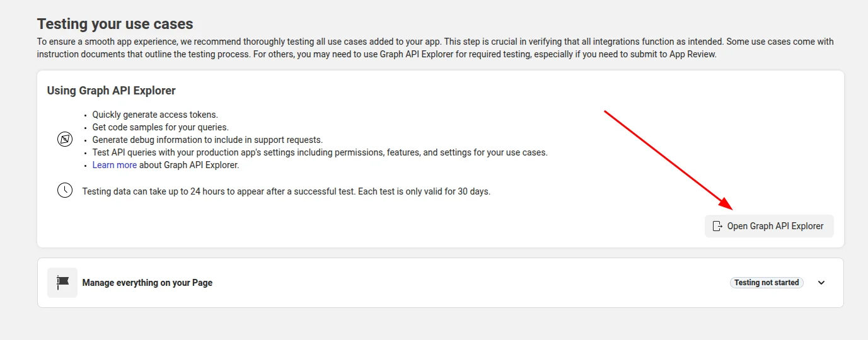Click the Generate debug information bullet text
This screenshot has height=340, width=868.
(x=207, y=140)
